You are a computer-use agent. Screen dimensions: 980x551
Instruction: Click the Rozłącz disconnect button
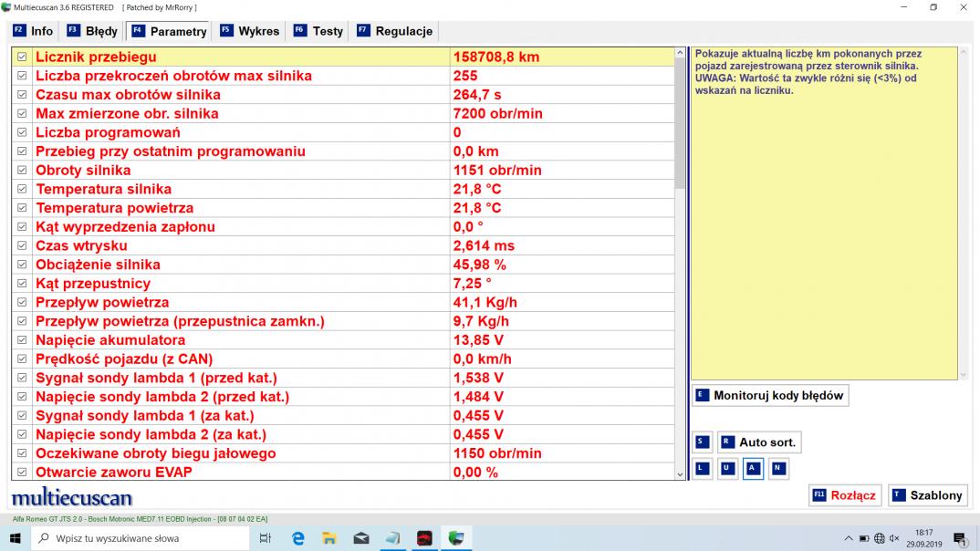pos(844,495)
